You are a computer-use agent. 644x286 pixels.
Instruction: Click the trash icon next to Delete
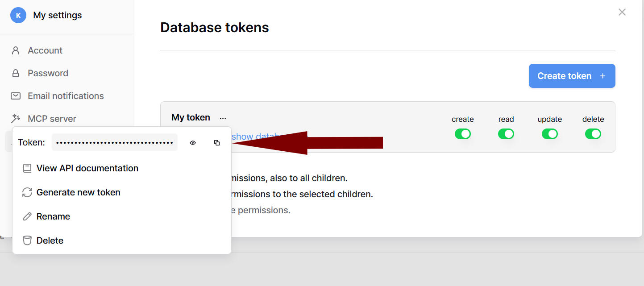click(x=27, y=240)
